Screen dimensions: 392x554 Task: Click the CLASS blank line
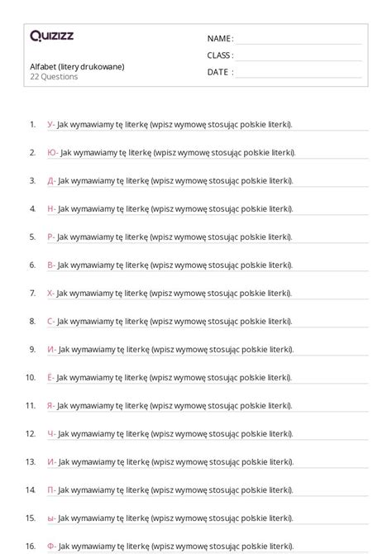point(299,57)
